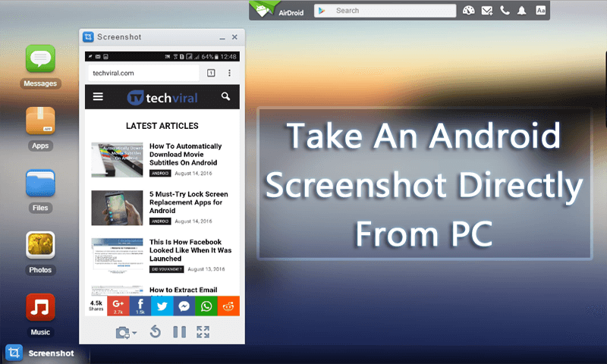Open the Messages desktop icon

[x=40, y=59]
